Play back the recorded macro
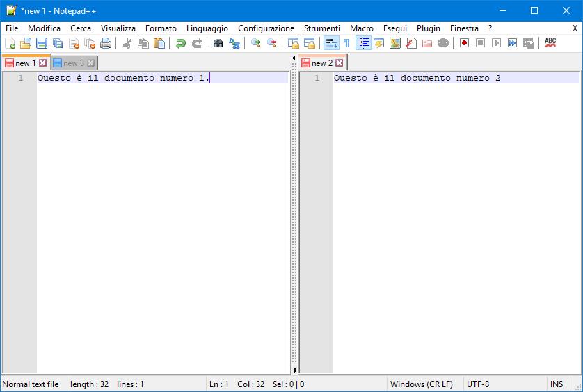This screenshot has width=583, height=392. tap(496, 43)
